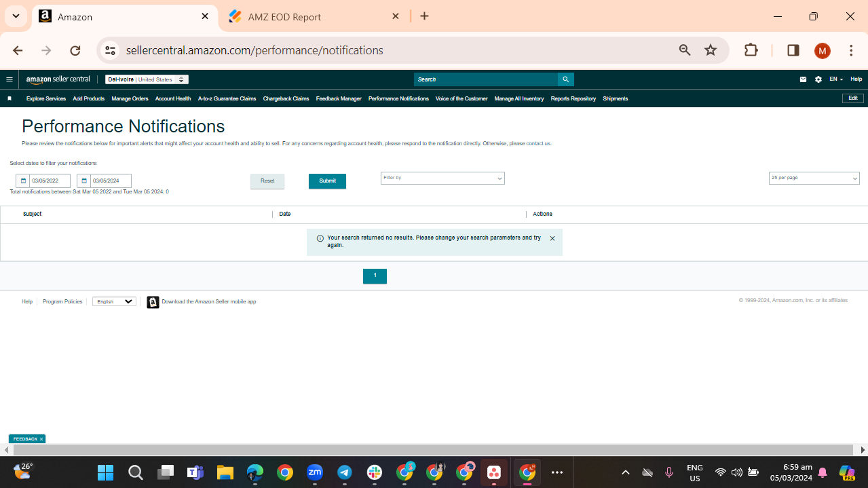Click the Submit button

pos(327,181)
